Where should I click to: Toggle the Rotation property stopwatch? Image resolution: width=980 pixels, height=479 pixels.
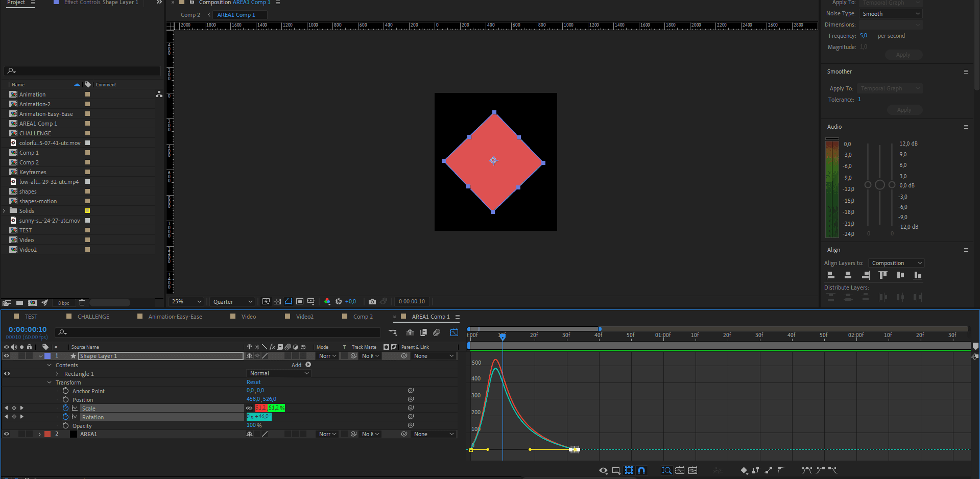65,417
